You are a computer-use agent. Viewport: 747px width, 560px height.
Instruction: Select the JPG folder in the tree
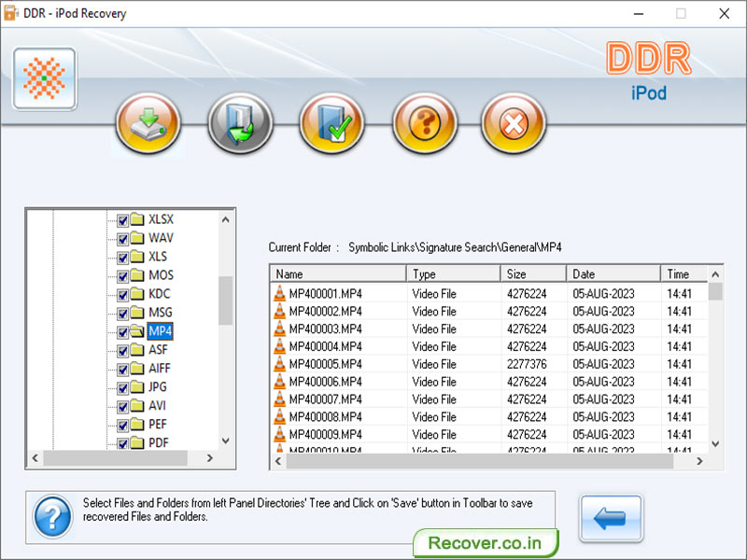(x=157, y=387)
